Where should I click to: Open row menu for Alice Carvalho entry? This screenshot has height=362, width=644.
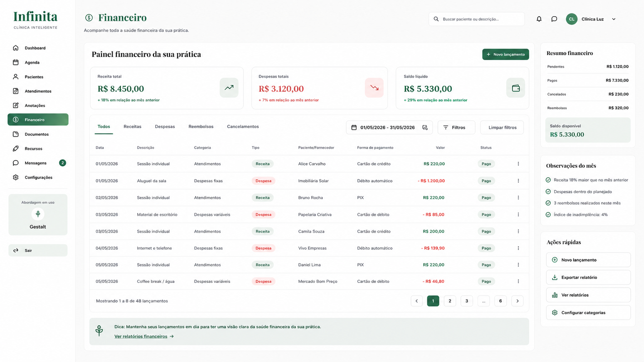coord(518,164)
